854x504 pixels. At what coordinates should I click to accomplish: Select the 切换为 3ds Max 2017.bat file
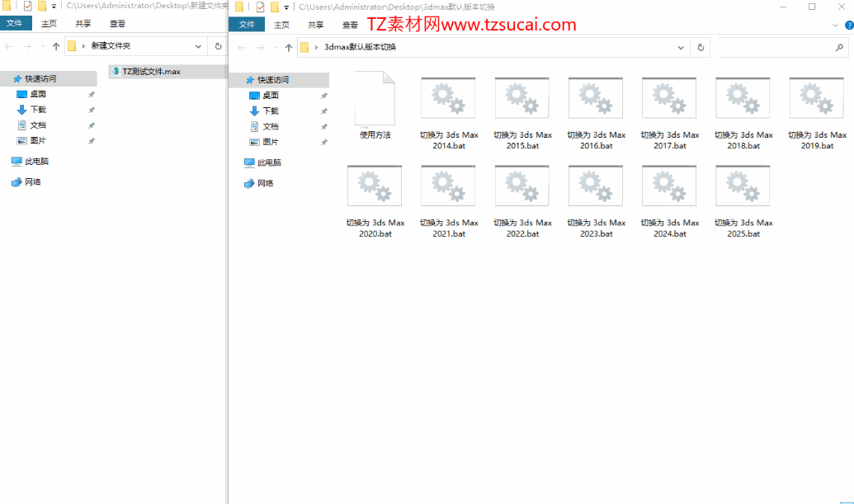pyautogui.click(x=669, y=113)
